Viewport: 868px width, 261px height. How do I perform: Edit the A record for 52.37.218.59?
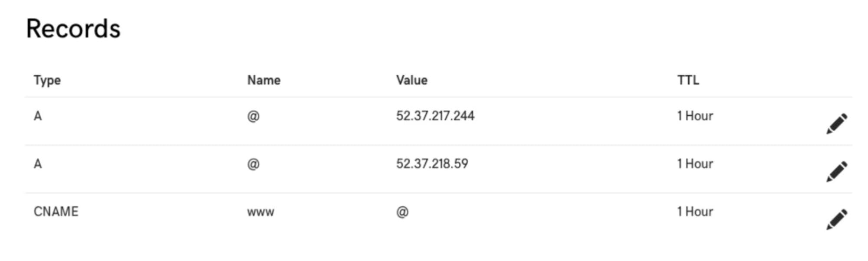pyautogui.click(x=836, y=172)
